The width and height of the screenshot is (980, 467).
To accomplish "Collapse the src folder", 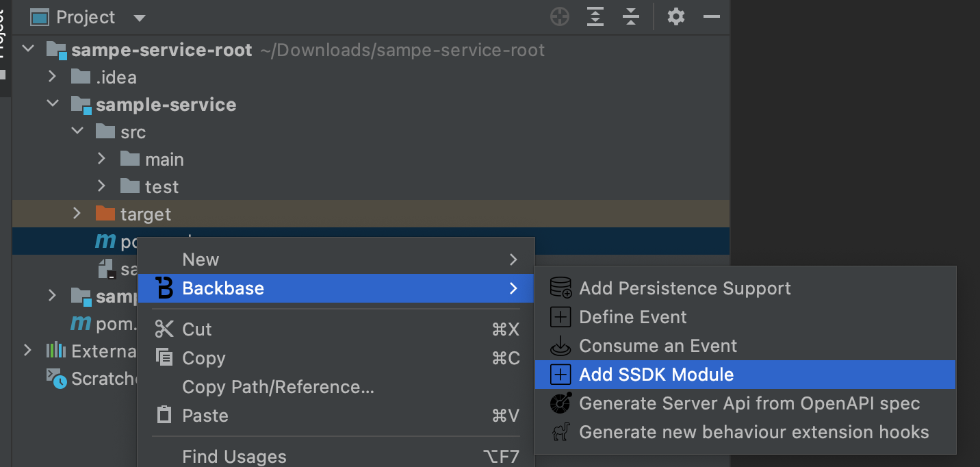I will click(x=77, y=131).
